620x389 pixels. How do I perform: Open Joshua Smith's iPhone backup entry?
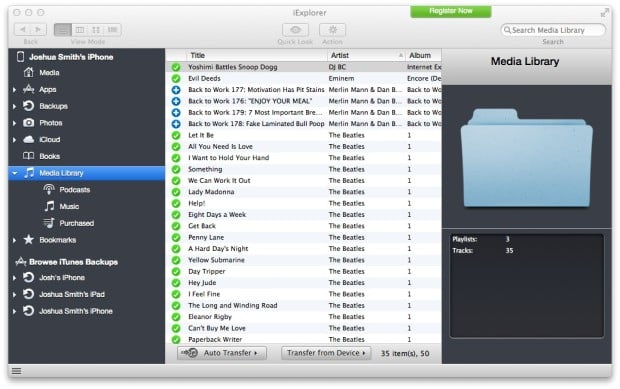pos(76,311)
